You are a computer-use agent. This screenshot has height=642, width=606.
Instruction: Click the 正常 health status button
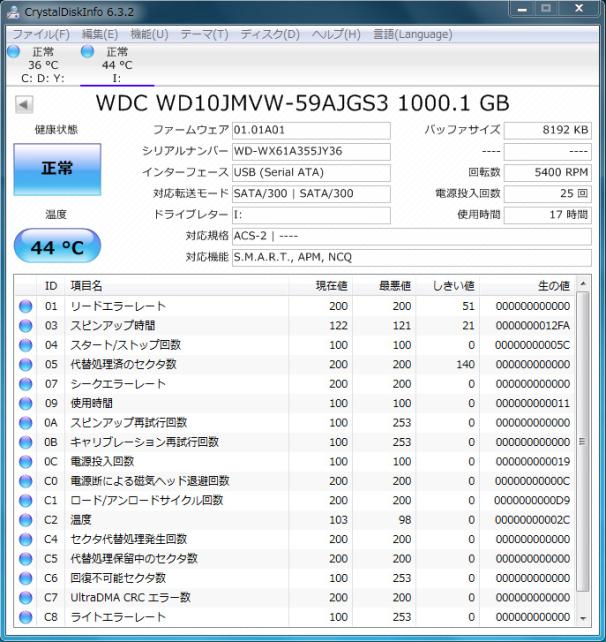click(x=57, y=169)
